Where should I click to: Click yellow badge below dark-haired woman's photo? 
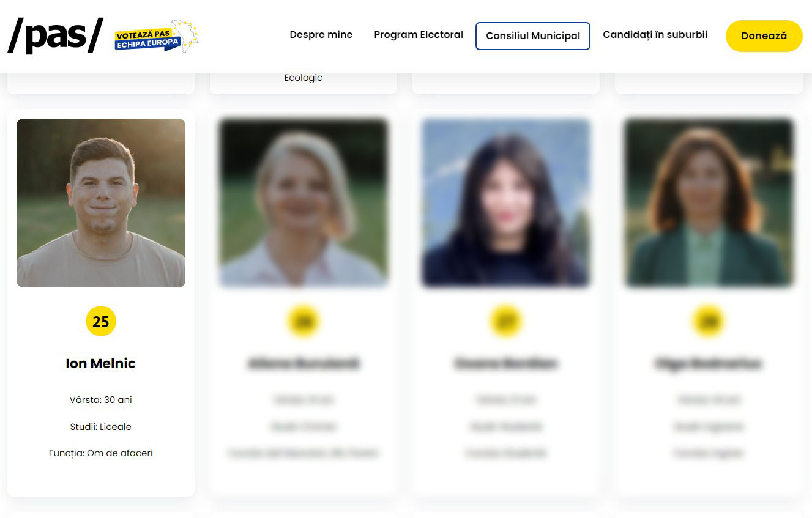[x=506, y=321]
